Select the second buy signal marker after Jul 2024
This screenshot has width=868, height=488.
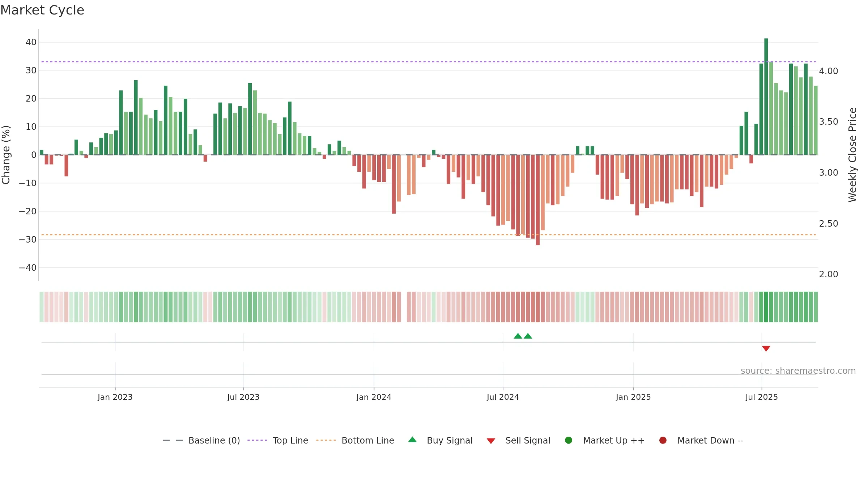(528, 336)
